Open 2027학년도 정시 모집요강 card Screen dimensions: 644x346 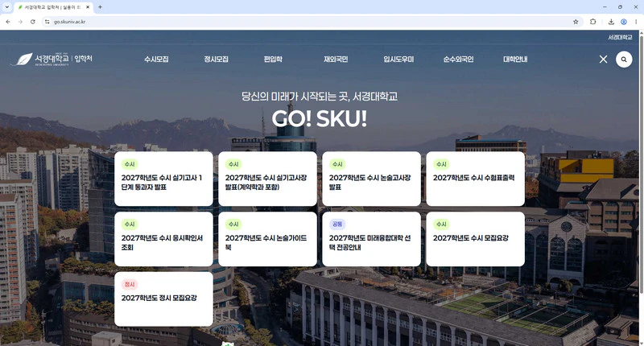point(163,299)
